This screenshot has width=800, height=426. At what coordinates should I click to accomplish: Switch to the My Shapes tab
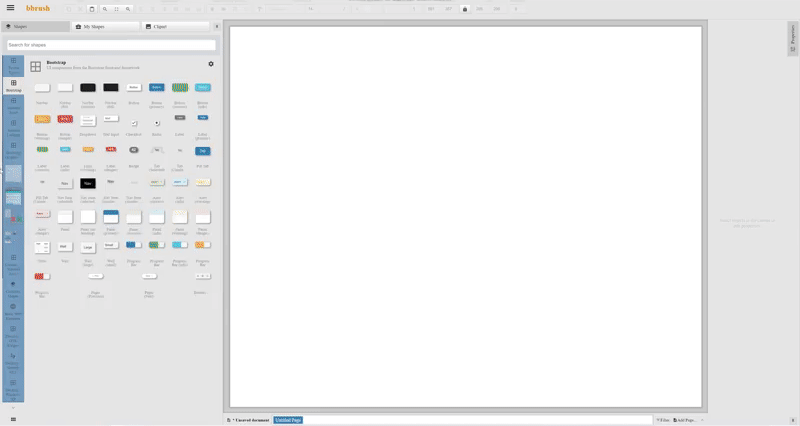[106, 26]
